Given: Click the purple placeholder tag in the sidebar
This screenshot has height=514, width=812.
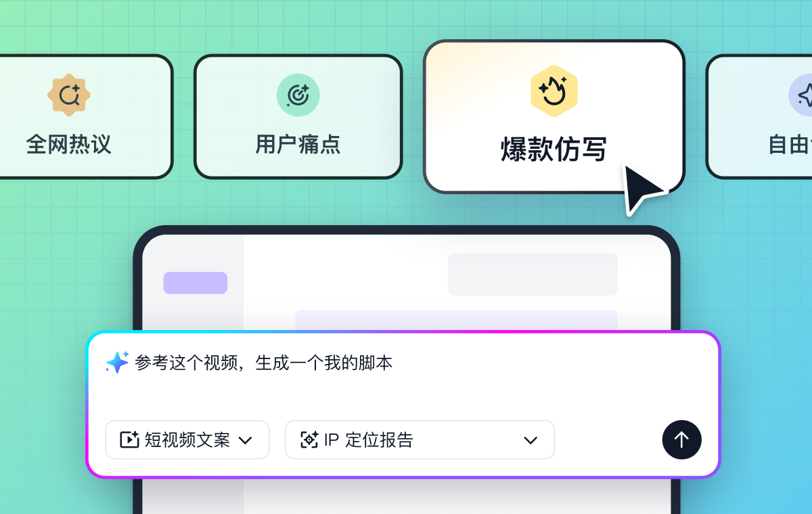Looking at the screenshot, I should pyautogui.click(x=196, y=283).
